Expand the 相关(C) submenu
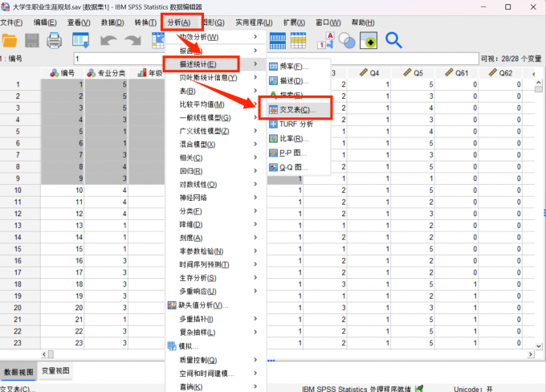 coord(216,158)
